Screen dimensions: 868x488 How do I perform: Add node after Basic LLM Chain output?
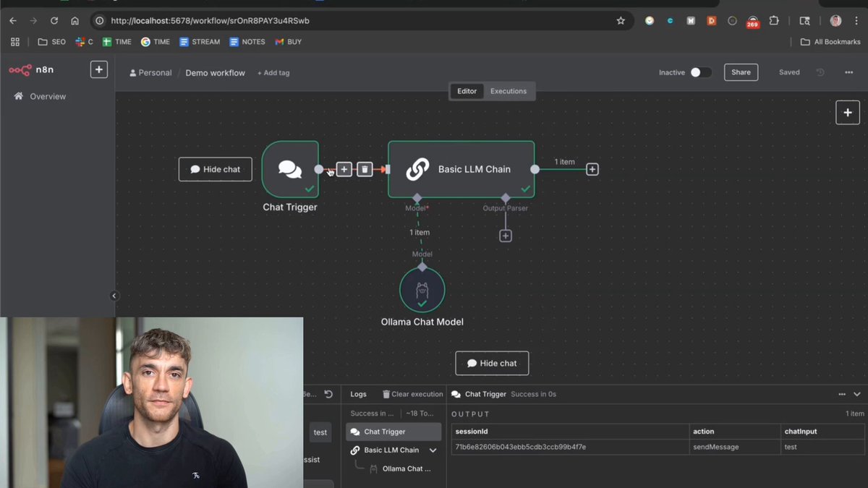pyautogui.click(x=592, y=169)
